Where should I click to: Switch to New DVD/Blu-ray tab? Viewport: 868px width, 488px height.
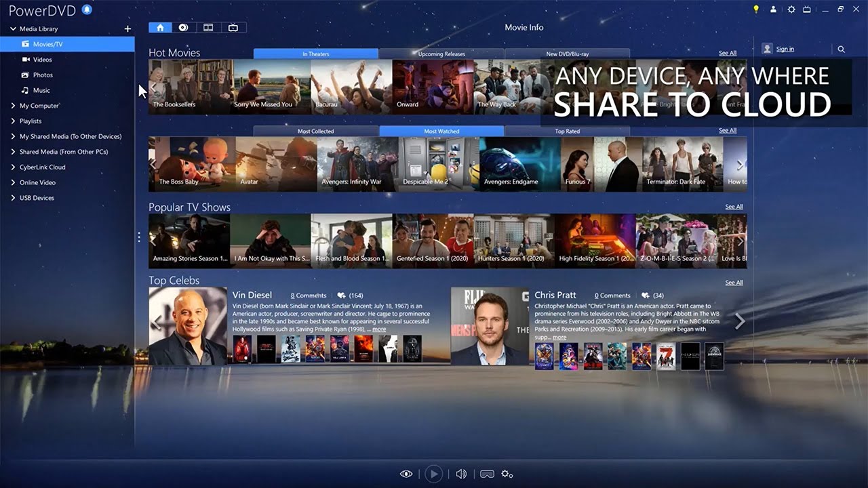(x=568, y=54)
